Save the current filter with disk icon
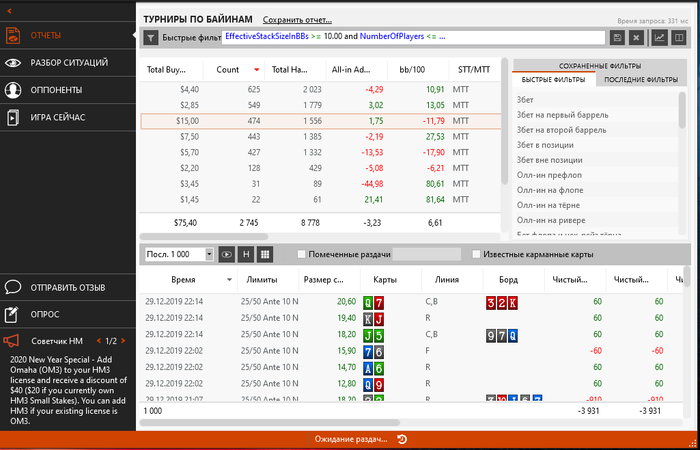The width and height of the screenshot is (700, 450). 617,38
